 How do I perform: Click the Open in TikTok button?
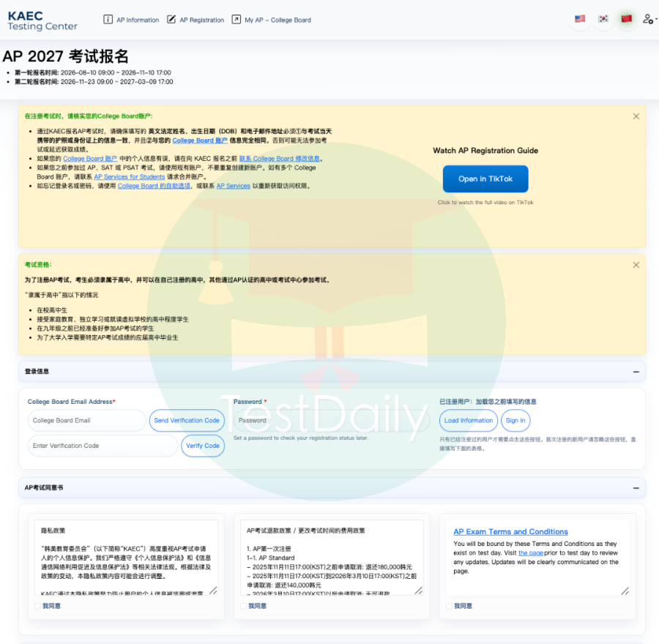click(x=485, y=179)
